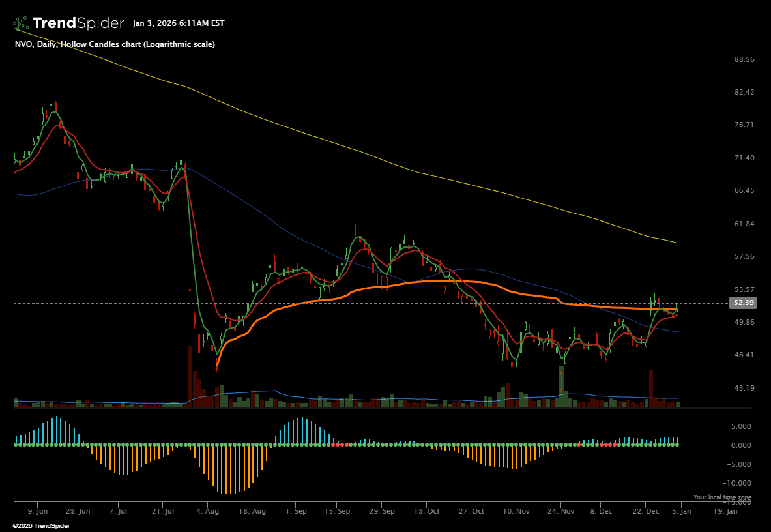Click the 61.84 price axis label
This screenshot has width=771, height=532.
744,224
